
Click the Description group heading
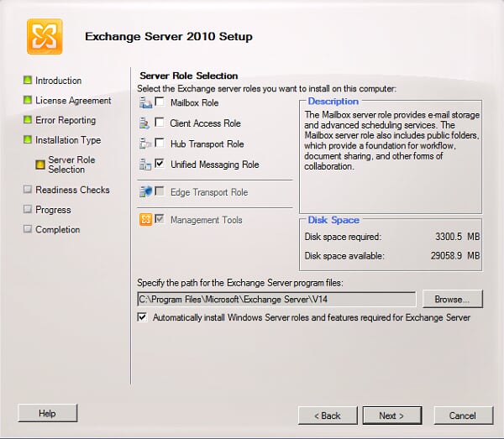pyautogui.click(x=333, y=102)
